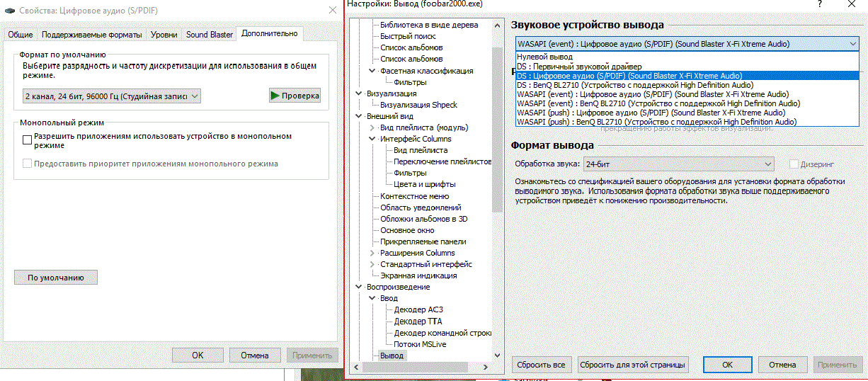The height and width of the screenshot is (381, 868).
Task: Select WASAPI (push) : Цифровое аудио (S/PDIF) entry
Action: [x=687, y=113]
